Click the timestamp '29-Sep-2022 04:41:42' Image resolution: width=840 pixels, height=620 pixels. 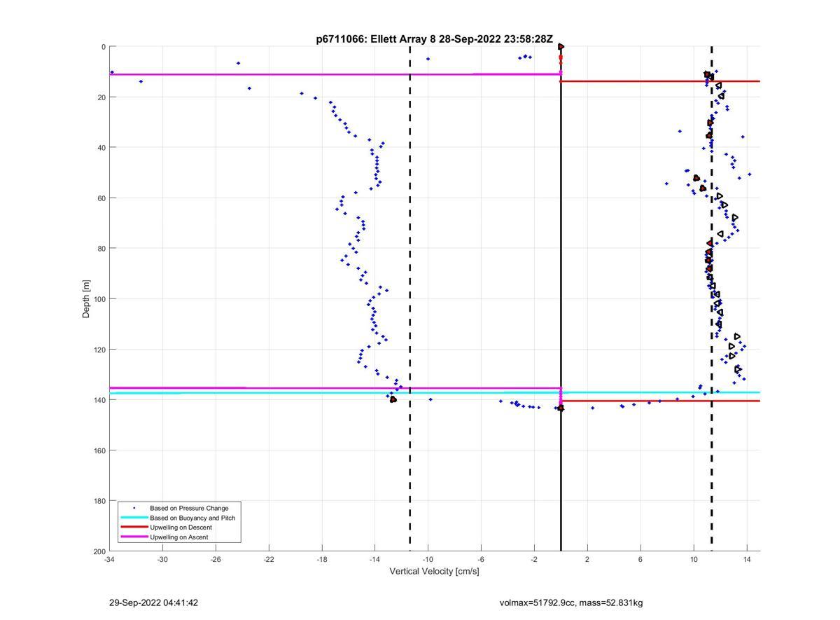[x=153, y=602]
